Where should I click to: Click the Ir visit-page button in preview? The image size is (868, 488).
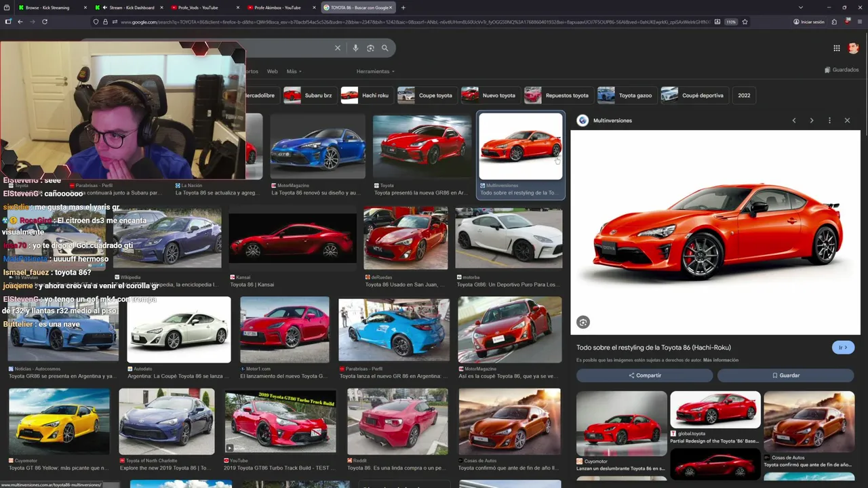click(x=843, y=348)
